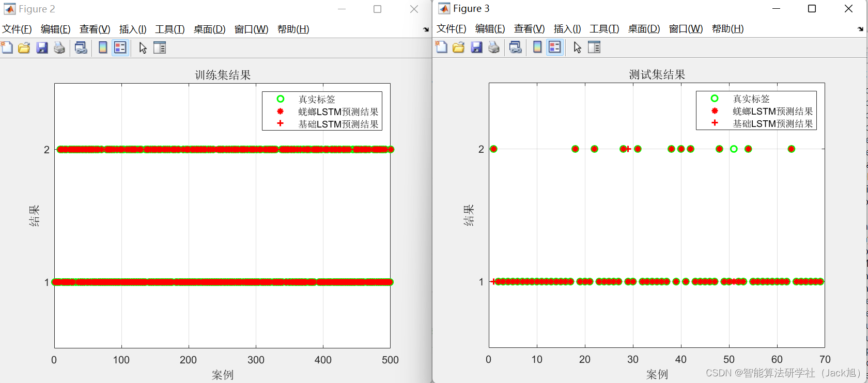Click MATLAB logo icon in Figure 3 title bar

[x=444, y=8]
